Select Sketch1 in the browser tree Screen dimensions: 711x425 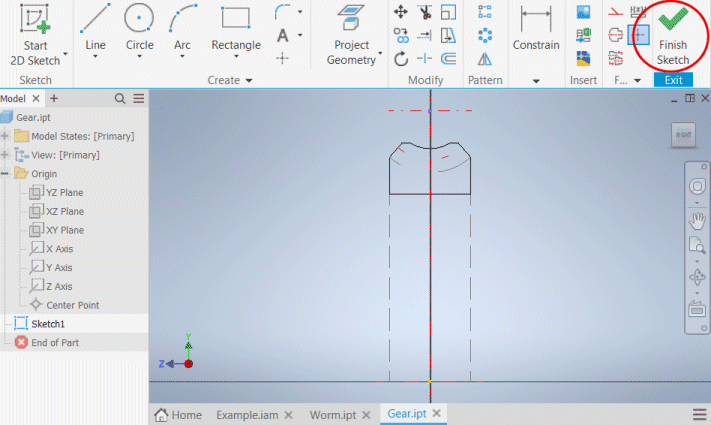tap(48, 324)
